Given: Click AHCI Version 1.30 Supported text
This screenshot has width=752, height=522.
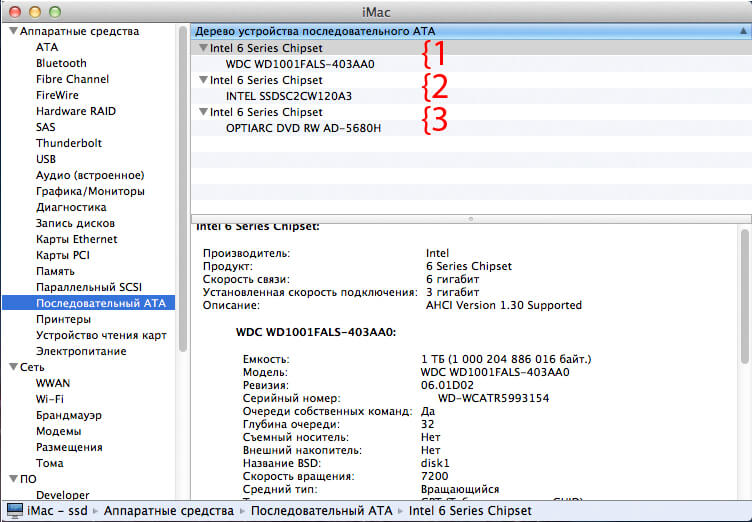Looking at the screenshot, I should point(504,305).
